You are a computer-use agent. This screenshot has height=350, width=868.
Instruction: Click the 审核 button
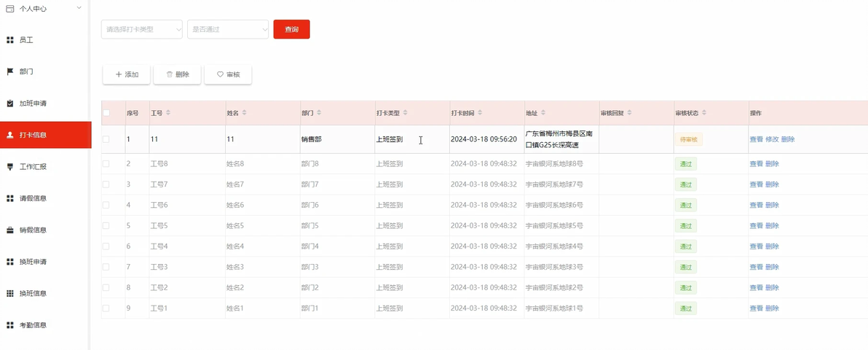point(228,74)
